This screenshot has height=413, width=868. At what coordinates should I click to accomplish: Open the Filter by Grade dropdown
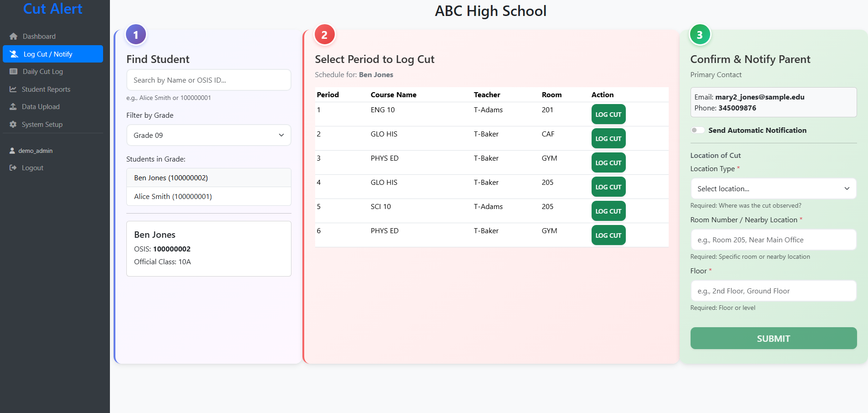click(x=208, y=136)
